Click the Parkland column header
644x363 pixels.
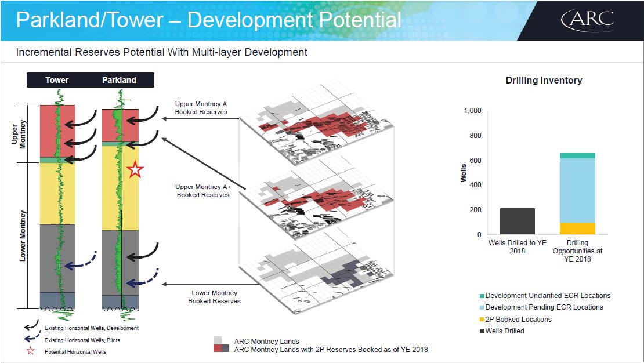[119, 80]
